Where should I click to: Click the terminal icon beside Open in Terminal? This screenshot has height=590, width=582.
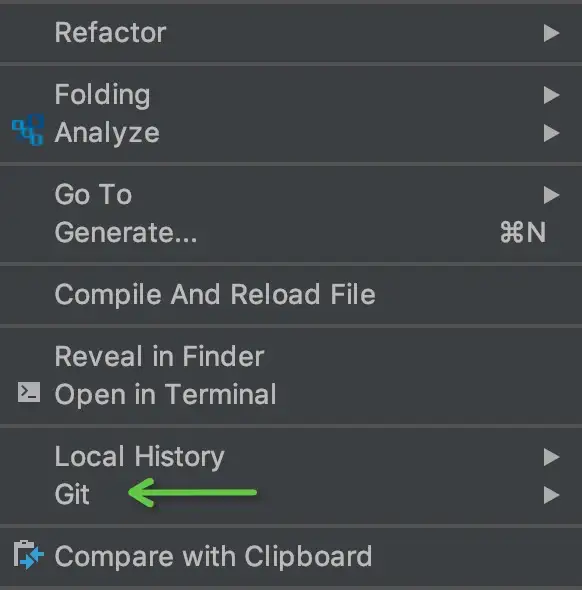pos(29,392)
